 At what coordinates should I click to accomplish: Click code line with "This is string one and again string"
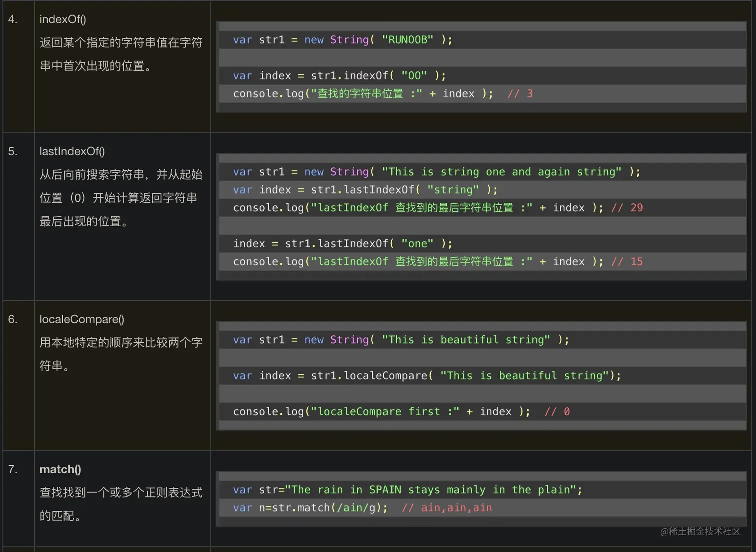437,172
